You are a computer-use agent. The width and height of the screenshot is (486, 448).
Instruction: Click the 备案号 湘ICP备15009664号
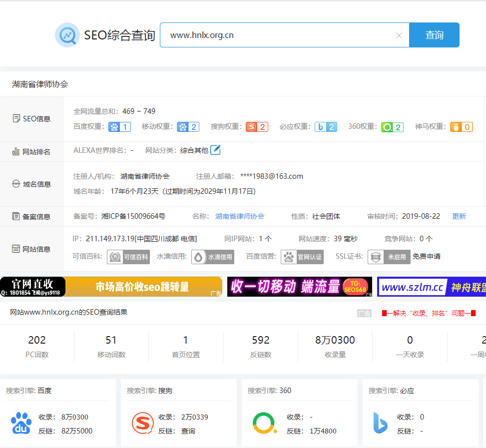[x=133, y=216]
